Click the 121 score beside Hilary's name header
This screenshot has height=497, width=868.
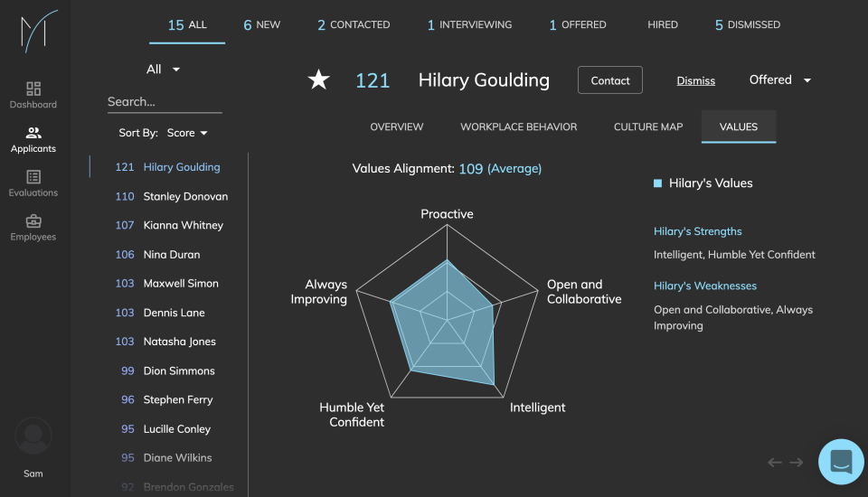click(373, 80)
